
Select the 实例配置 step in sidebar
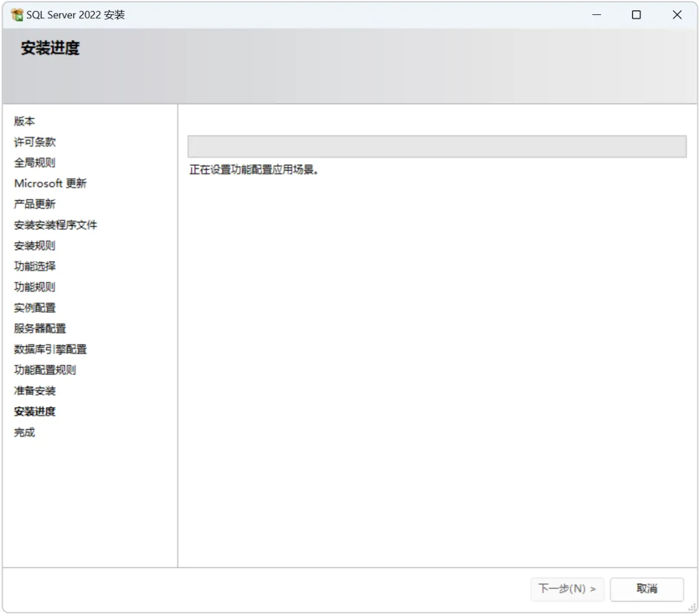tap(35, 308)
